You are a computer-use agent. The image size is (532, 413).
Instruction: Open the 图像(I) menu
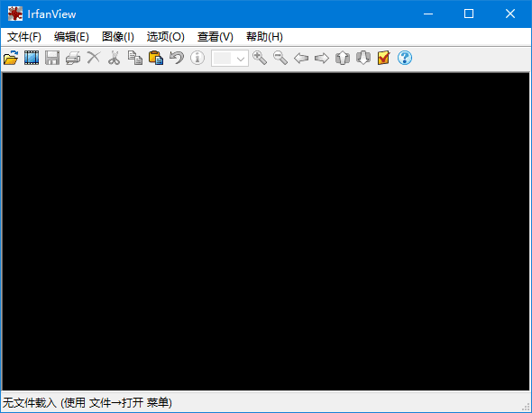click(x=118, y=37)
